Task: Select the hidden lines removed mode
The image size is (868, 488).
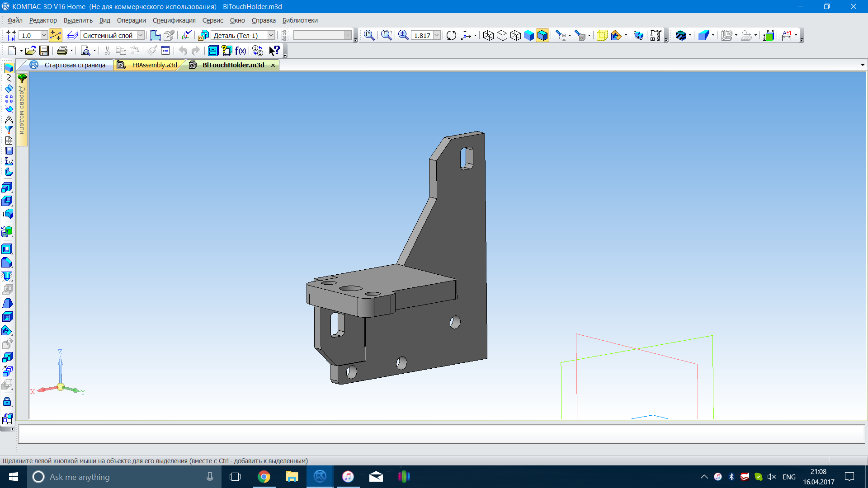Action: (x=502, y=35)
